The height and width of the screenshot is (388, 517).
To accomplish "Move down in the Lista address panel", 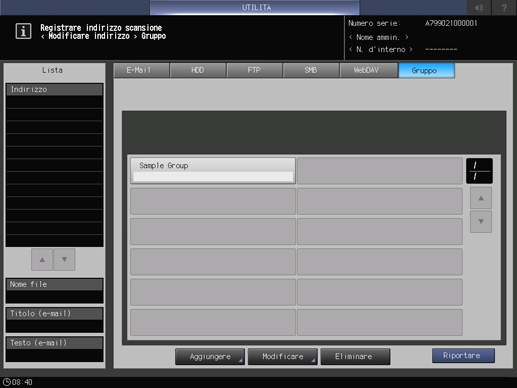I will (64, 259).
